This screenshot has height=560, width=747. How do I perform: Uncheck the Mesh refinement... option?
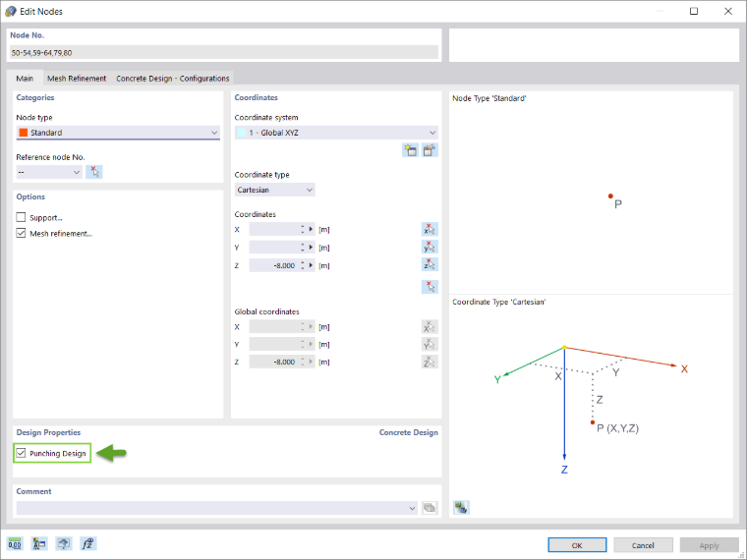[x=21, y=233]
